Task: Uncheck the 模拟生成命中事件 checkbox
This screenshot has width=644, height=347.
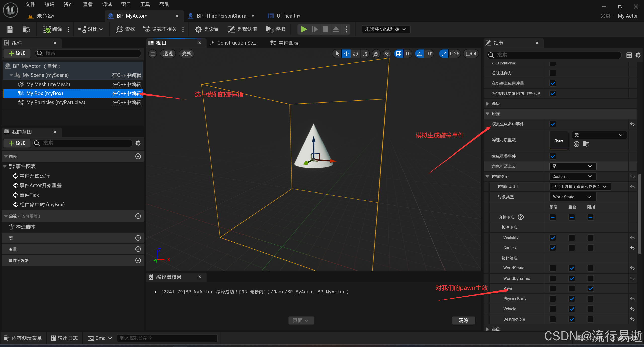Action: pos(553,124)
